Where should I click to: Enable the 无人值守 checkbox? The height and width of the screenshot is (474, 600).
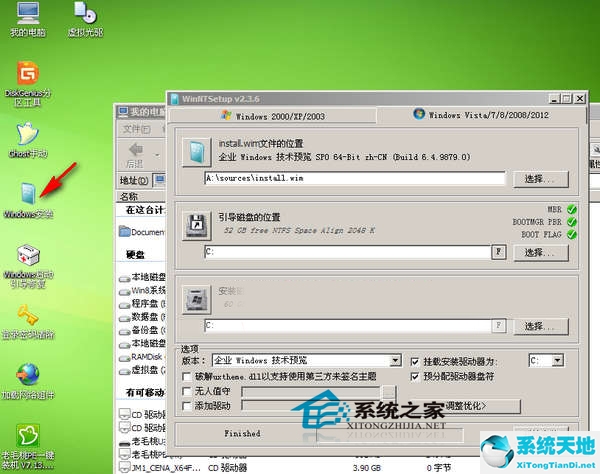pyautogui.click(x=187, y=391)
